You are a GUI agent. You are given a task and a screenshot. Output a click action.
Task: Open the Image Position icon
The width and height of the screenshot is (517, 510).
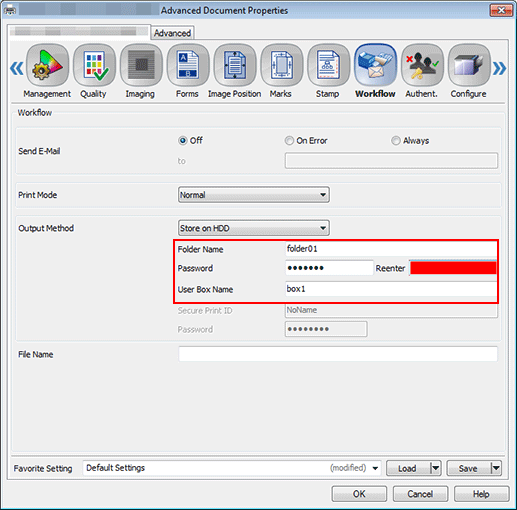click(235, 65)
